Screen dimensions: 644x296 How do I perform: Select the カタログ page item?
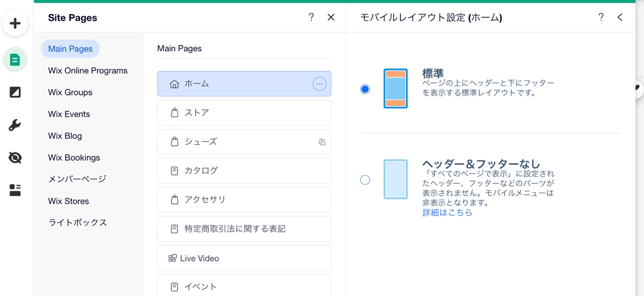pyautogui.click(x=244, y=170)
